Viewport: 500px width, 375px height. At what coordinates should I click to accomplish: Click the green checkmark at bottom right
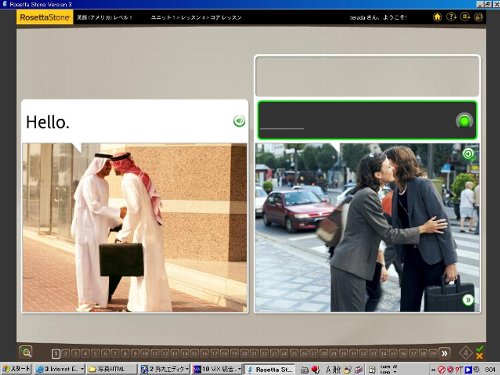(x=479, y=349)
